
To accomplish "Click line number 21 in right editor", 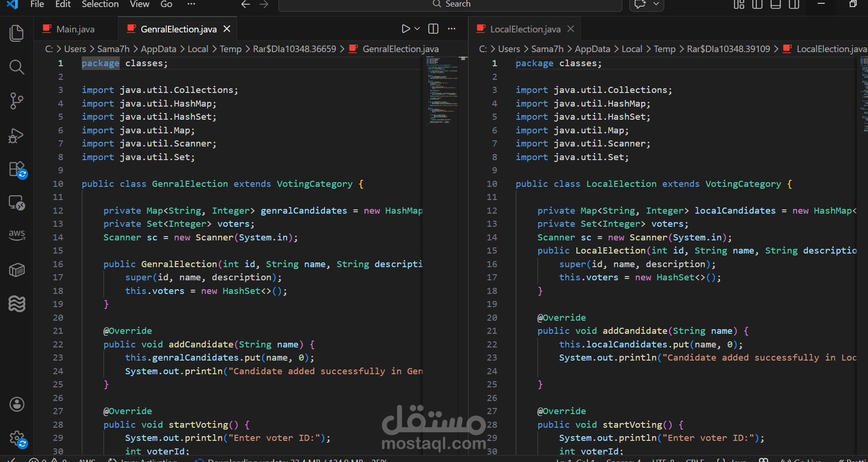I will (492, 331).
